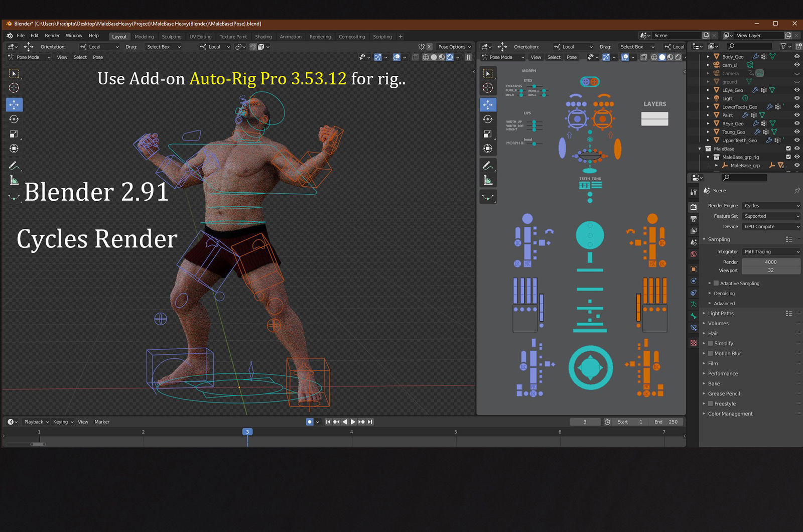Image resolution: width=803 pixels, height=532 pixels.
Task: Click the Play animation button
Action: 353,422
